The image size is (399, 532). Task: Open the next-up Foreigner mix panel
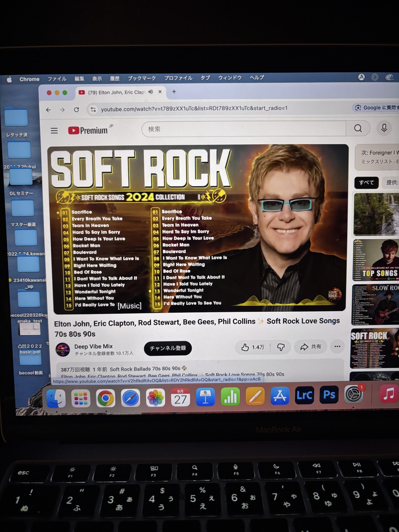pos(377,157)
